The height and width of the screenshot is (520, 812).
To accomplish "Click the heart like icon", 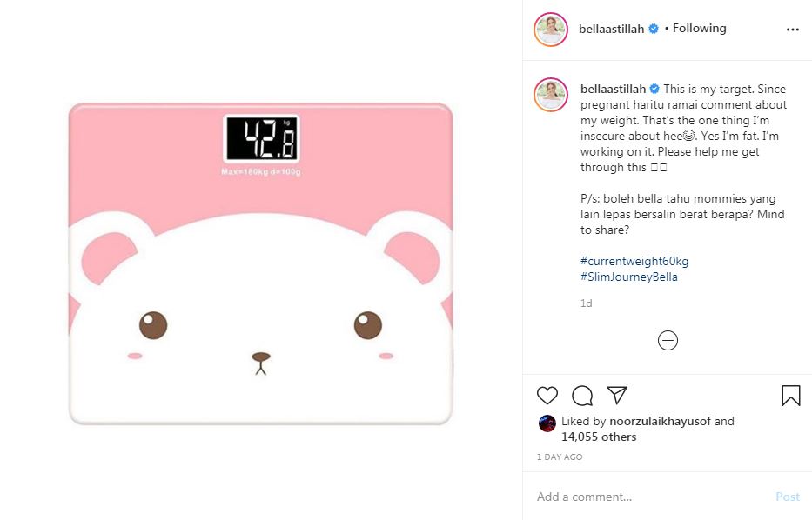I will pyautogui.click(x=547, y=396).
